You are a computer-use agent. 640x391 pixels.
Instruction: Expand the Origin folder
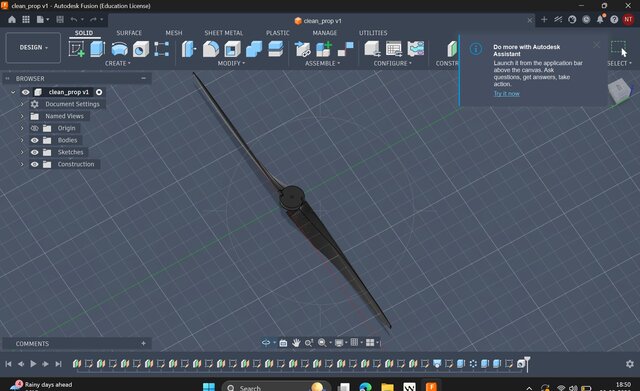[22, 128]
